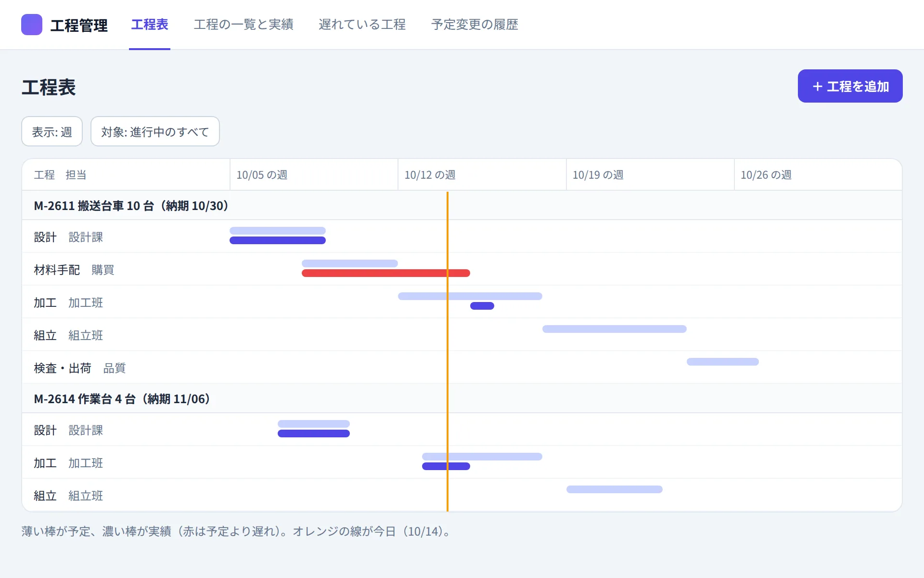The width and height of the screenshot is (924, 578).
Task: Click the 検査・出荷 品質 row label
Action: (x=80, y=368)
